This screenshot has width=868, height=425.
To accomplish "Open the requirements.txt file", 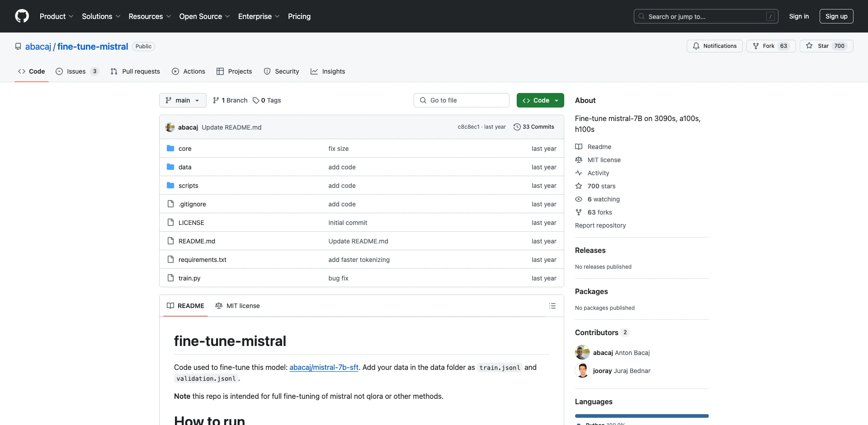I will (203, 260).
